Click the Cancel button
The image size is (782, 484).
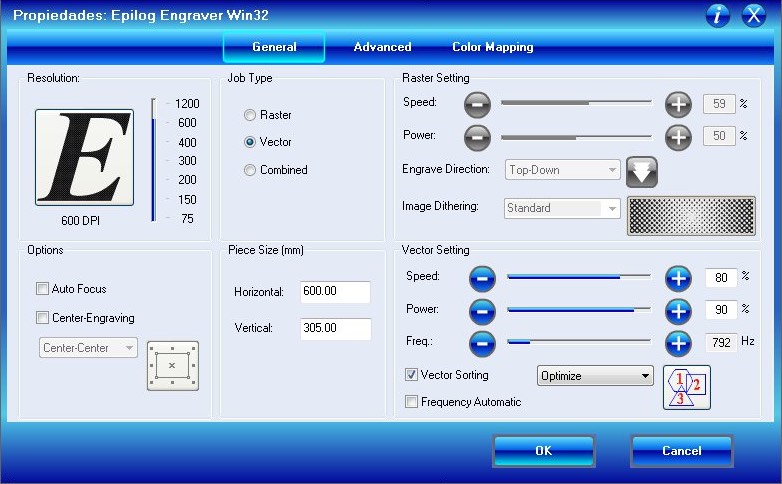coord(682,451)
